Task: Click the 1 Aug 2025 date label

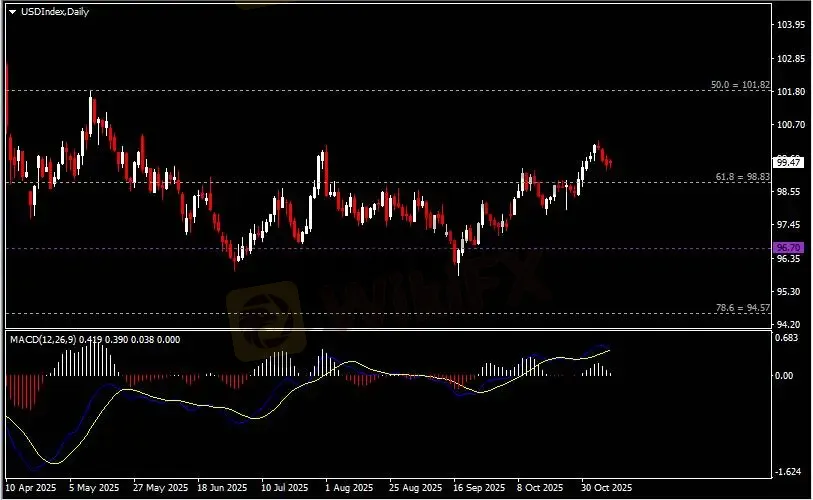Action: point(349,488)
